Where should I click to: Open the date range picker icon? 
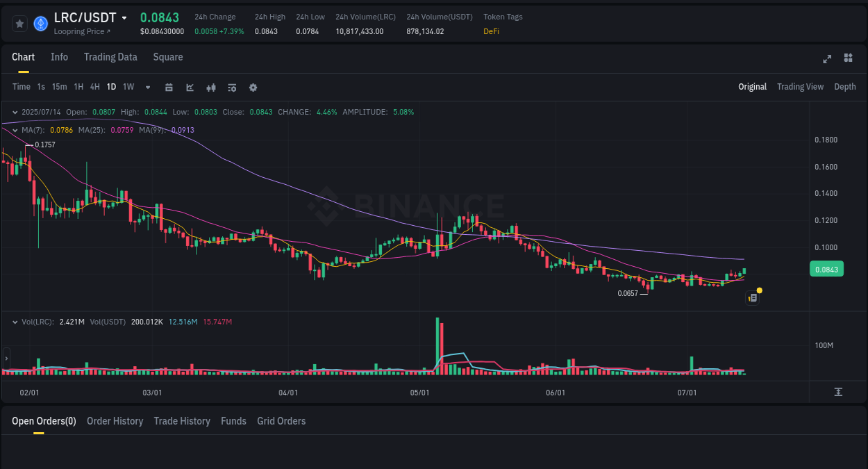[x=169, y=88]
